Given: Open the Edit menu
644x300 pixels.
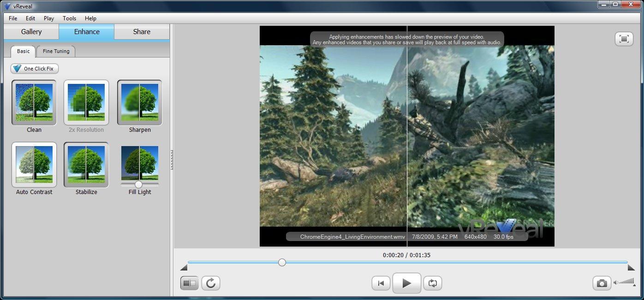Looking at the screenshot, I should click(30, 18).
